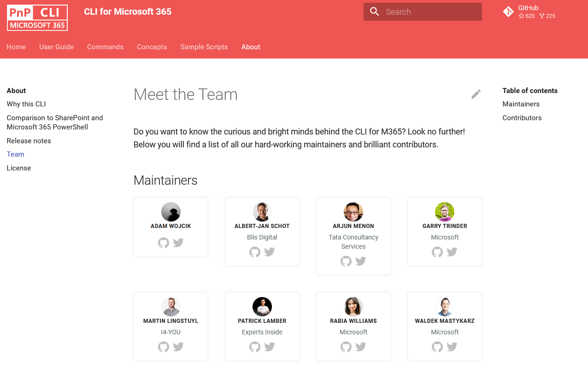Open Release notes in sidebar

click(29, 141)
